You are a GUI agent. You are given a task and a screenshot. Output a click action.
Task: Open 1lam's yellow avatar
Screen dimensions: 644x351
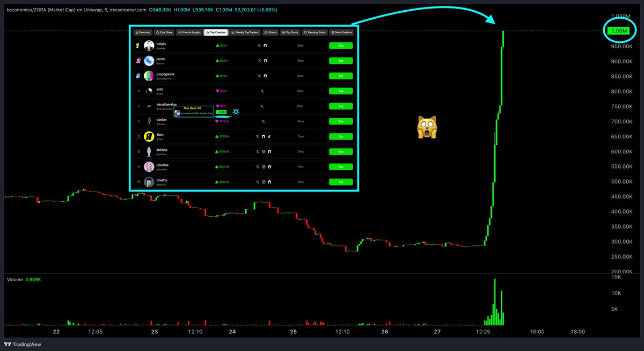[x=149, y=136]
